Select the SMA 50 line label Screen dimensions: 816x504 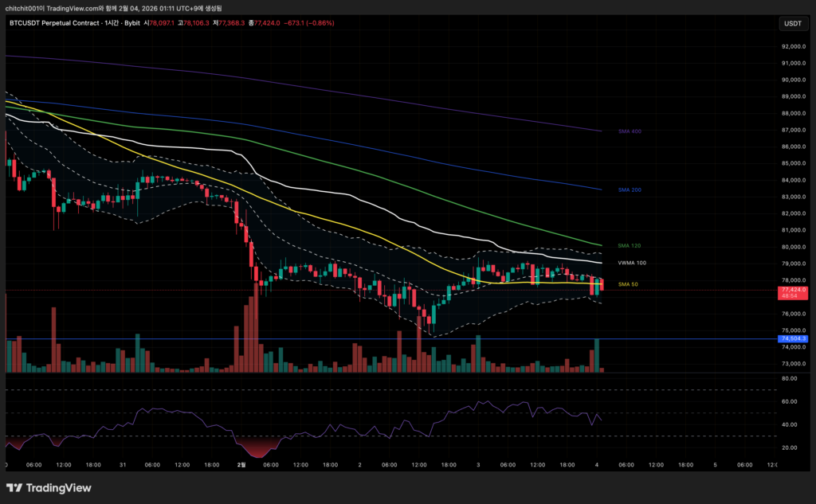coord(628,283)
